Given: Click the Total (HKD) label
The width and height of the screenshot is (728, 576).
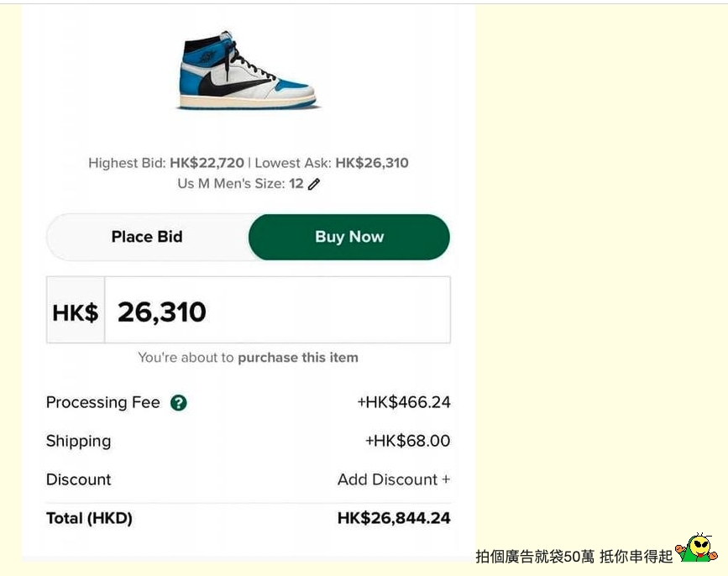Looking at the screenshot, I should (89, 518).
